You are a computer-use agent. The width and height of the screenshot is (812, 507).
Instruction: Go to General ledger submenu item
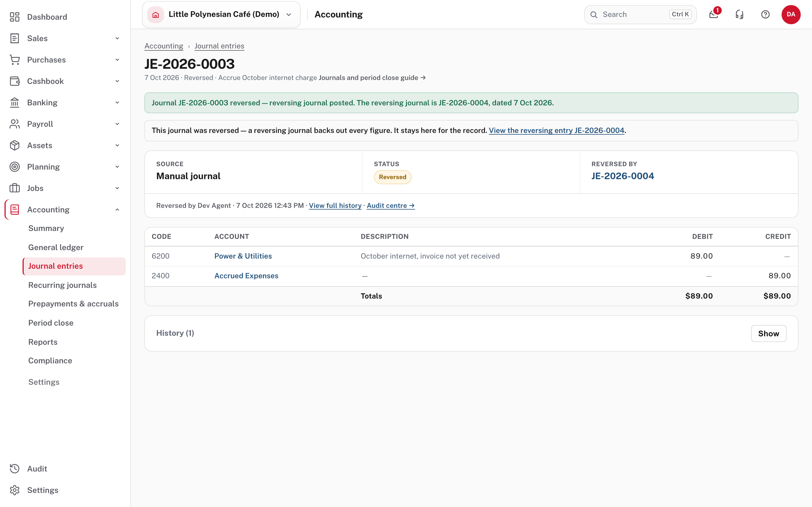56,247
